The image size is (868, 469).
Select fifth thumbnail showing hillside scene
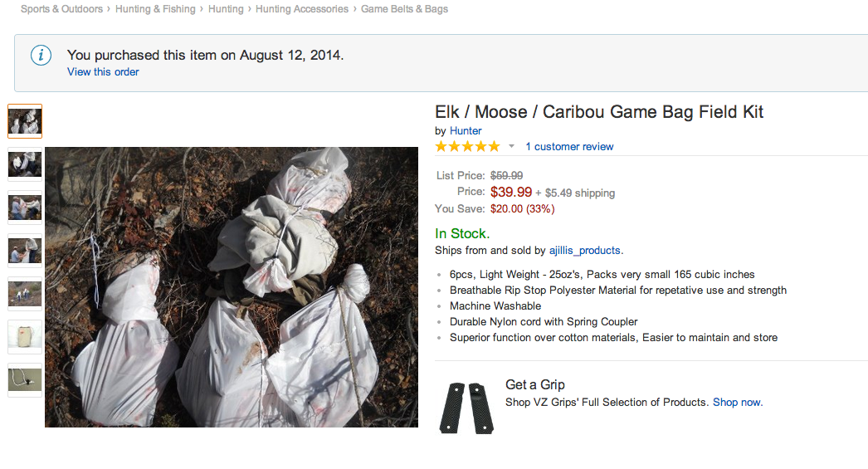[25, 293]
